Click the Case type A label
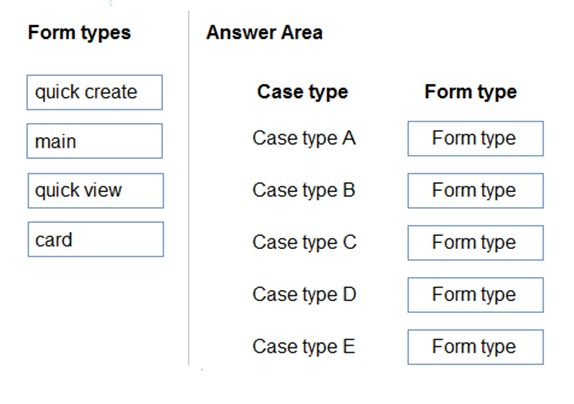The height and width of the screenshot is (404, 574). [304, 139]
